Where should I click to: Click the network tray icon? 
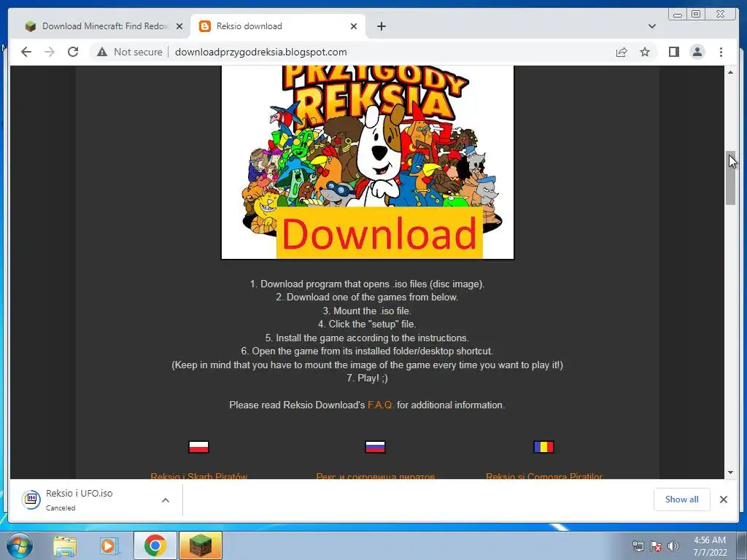coord(638,546)
